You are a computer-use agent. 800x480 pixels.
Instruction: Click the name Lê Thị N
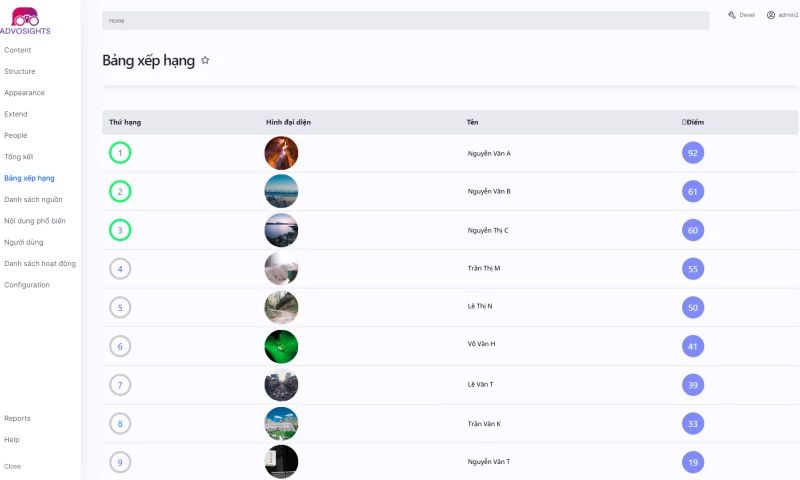click(x=480, y=307)
